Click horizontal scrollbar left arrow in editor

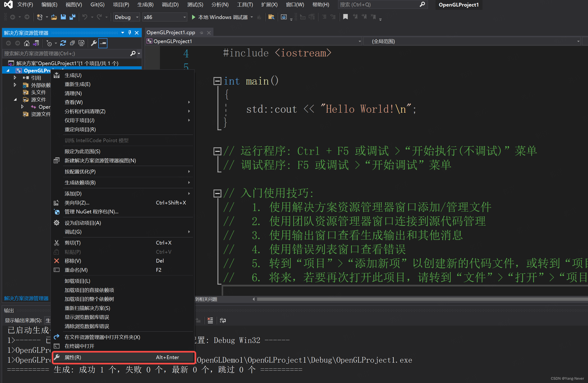click(x=254, y=299)
